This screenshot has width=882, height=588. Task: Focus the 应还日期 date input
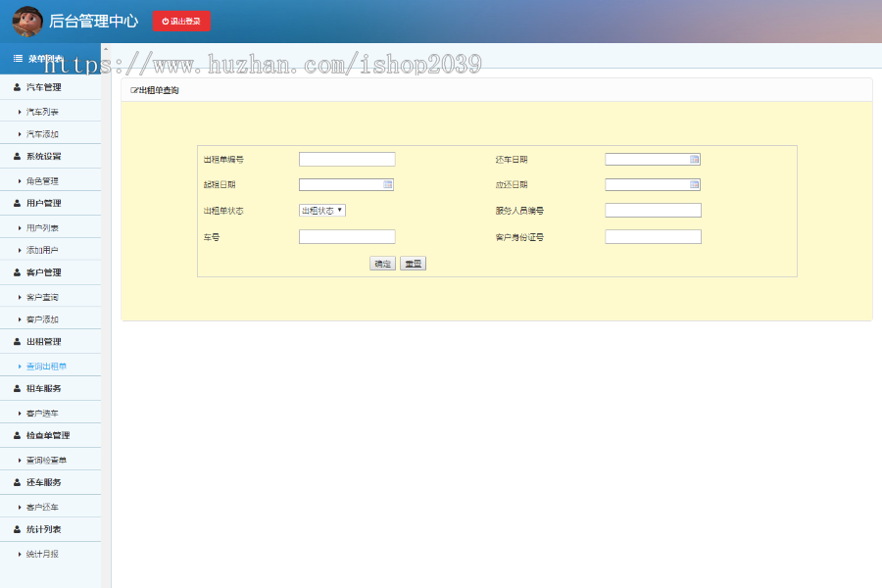[x=653, y=184]
